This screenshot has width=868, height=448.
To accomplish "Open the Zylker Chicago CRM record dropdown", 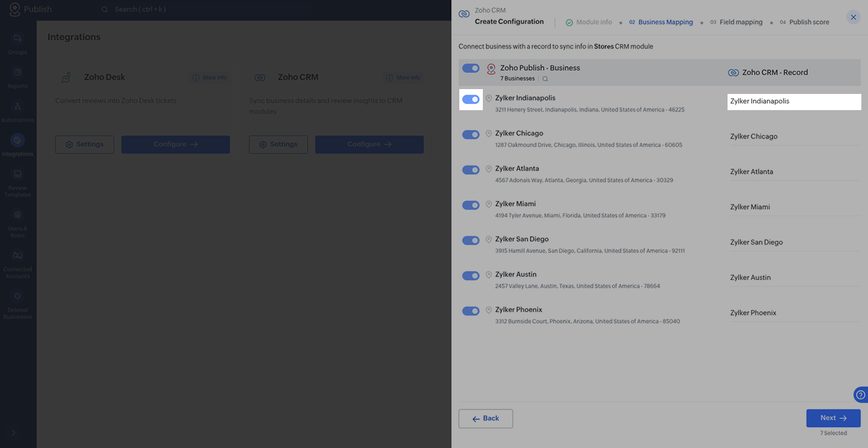I will click(x=794, y=137).
